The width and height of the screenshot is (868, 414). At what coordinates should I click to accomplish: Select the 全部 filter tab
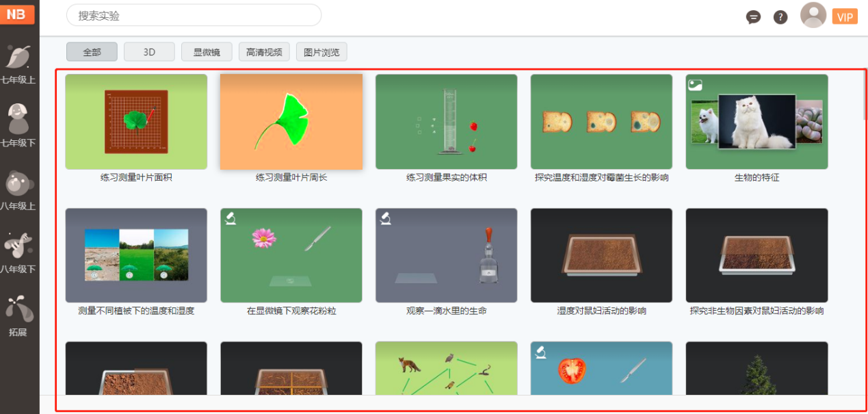tap(92, 52)
